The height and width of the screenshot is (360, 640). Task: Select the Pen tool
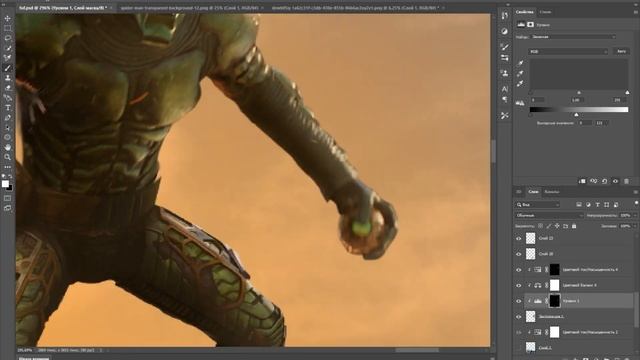coord(7,118)
